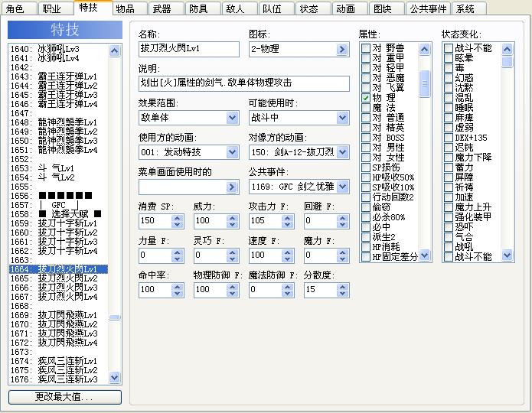This screenshot has height=413, width=532.
Task: Expand the 公共事件 dropdown
Action: point(342,187)
